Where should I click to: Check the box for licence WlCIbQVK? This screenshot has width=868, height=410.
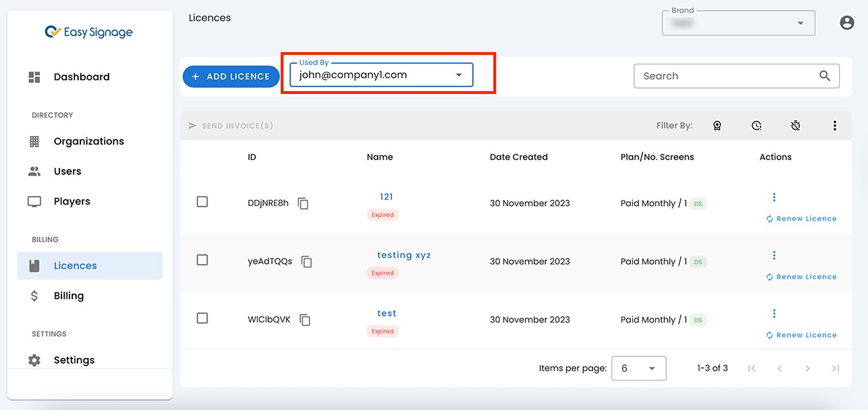[203, 318]
